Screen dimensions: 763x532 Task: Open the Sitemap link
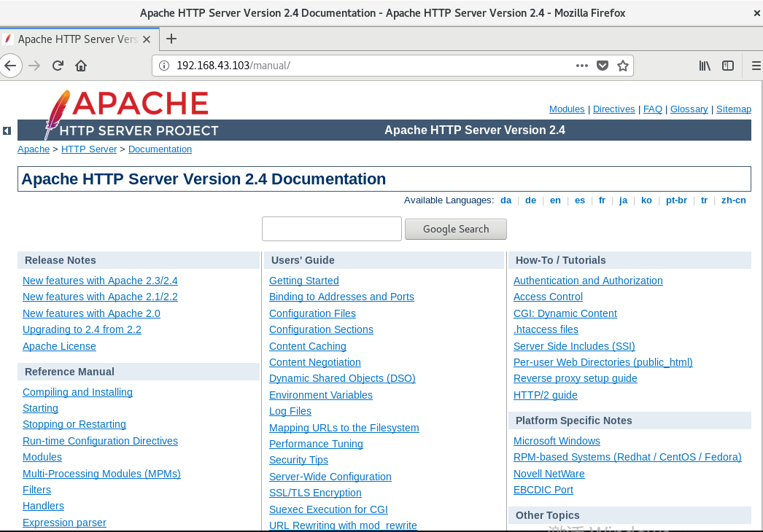[x=734, y=109]
